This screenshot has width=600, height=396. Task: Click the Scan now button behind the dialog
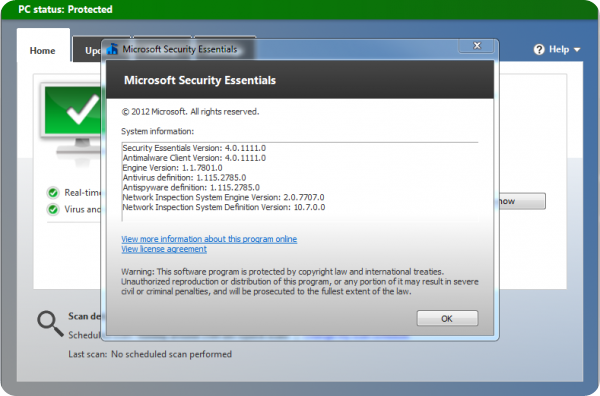522,201
